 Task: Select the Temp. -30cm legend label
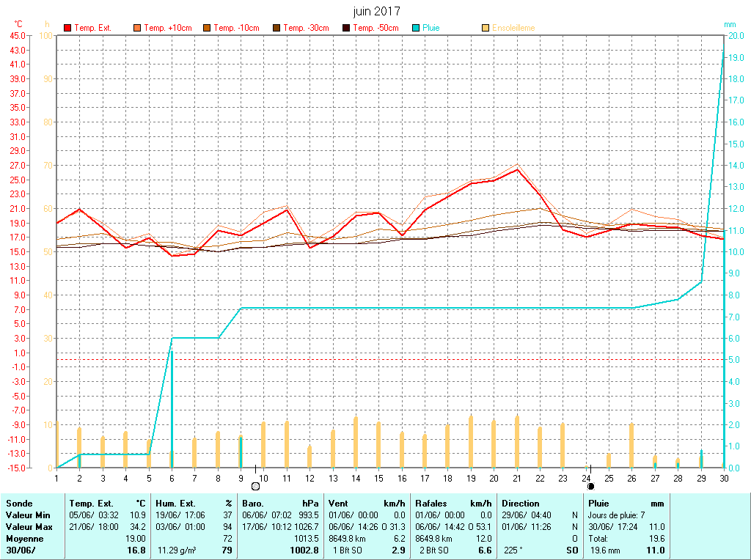tap(306, 28)
